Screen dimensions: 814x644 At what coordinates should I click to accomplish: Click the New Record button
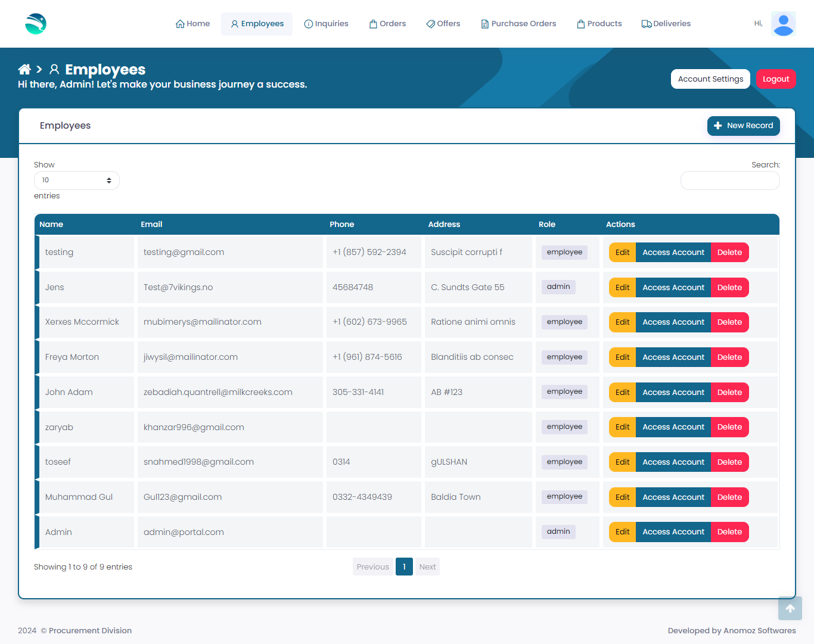(743, 126)
